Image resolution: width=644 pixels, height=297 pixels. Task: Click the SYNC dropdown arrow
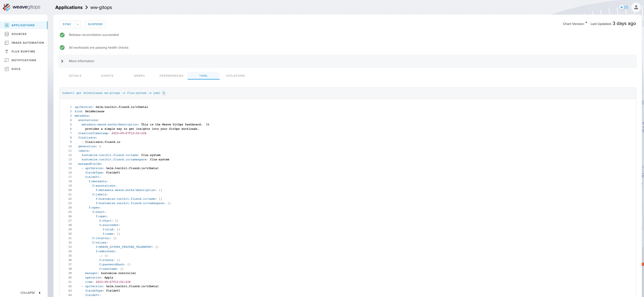pyautogui.click(x=78, y=24)
